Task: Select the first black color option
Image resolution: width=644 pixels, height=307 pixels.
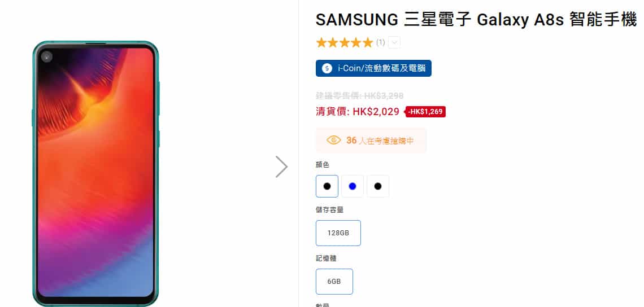Action: tap(327, 186)
